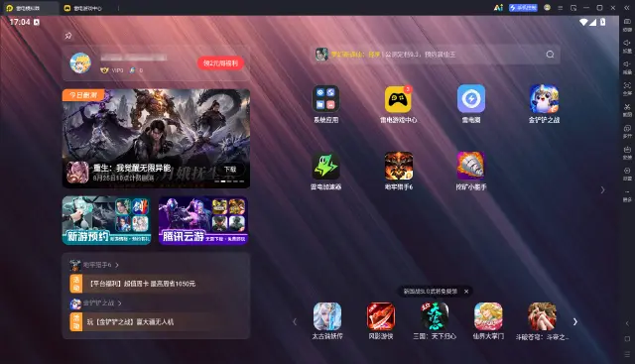Show next recommended games with right arrow
Screen dimensions: 635x364
pos(574,321)
